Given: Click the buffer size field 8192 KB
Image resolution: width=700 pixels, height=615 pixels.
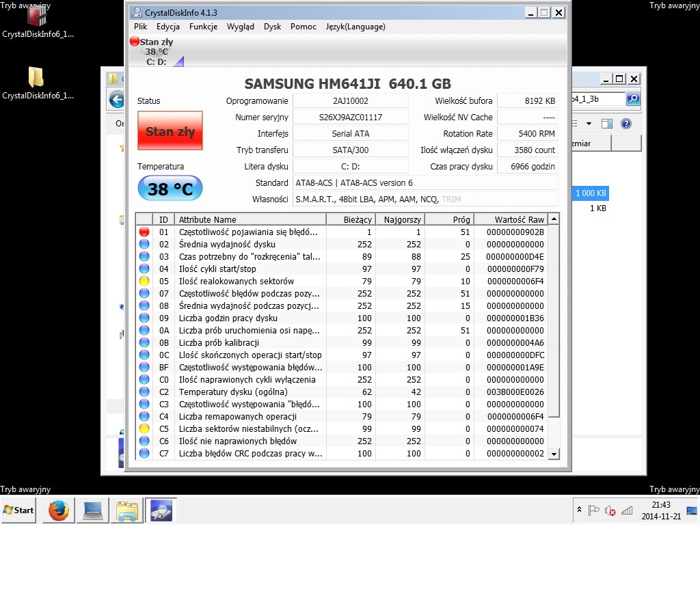Looking at the screenshot, I should click(x=528, y=101).
